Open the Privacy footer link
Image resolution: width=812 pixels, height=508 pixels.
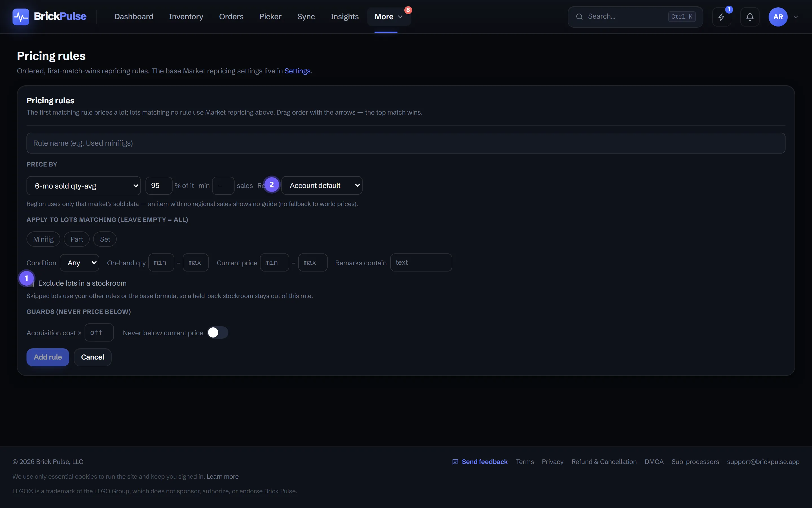(552, 462)
